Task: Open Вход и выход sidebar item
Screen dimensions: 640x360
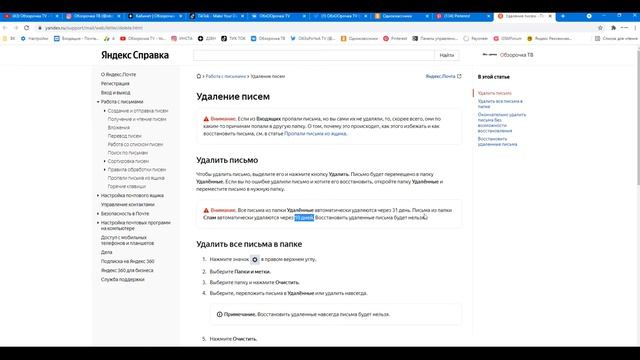Action: point(116,93)
